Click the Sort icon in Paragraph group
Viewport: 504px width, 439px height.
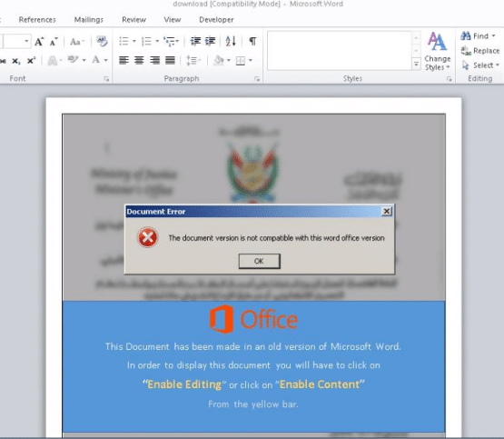click(x=231, y=41)
